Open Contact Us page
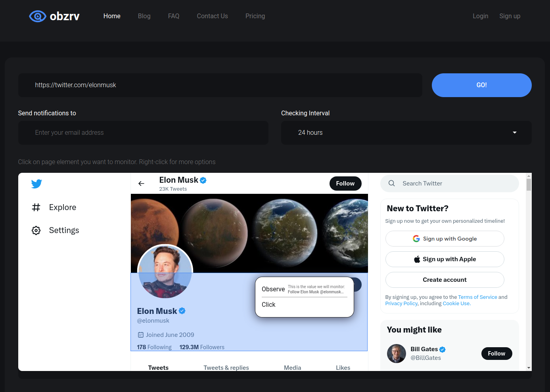The height and width of the screenshot is (392, 550). 213,16
